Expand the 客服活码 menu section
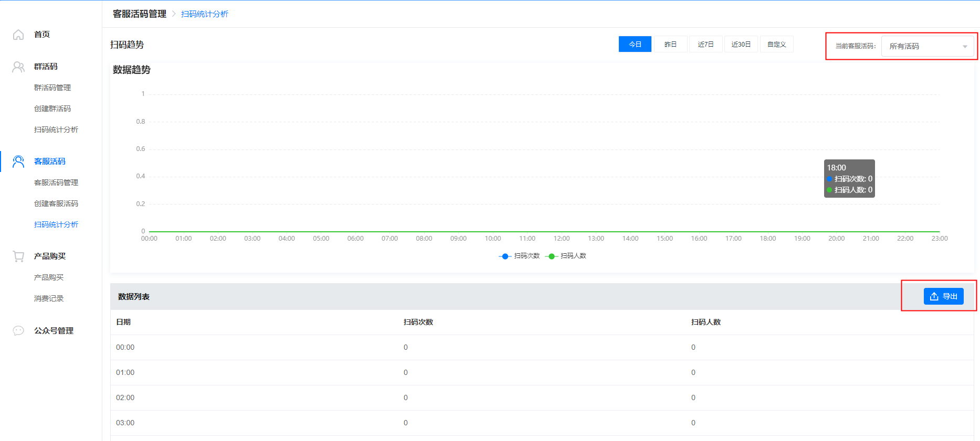 tap(51, 162)
